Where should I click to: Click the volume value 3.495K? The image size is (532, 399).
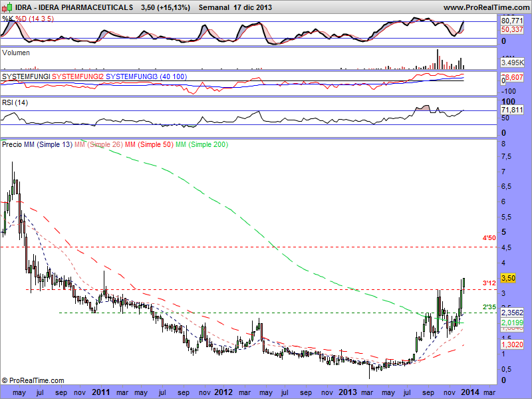tap(512, 63)
